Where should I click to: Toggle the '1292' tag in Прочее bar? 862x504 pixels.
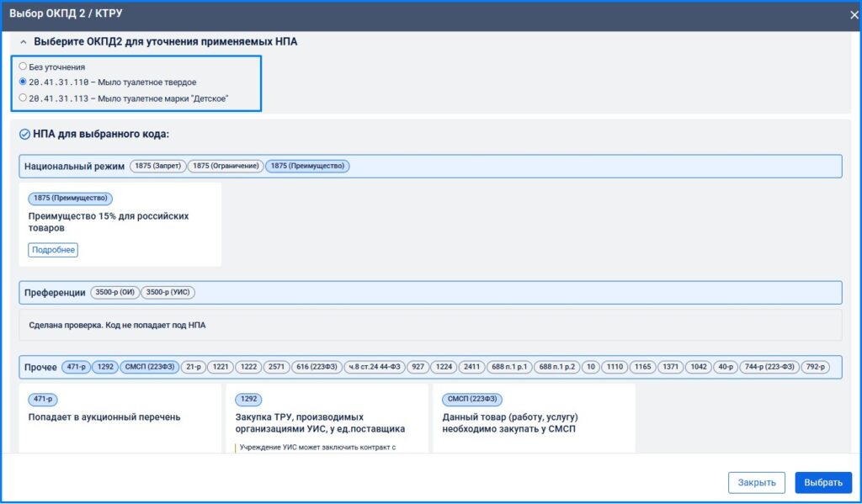tap(105, 367)
